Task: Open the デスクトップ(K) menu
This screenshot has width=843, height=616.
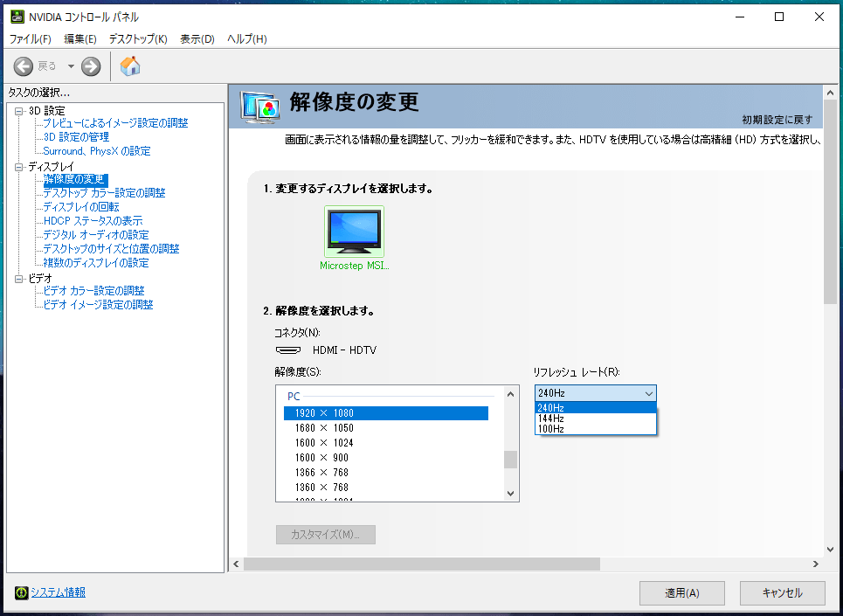Action: tap(138, 39)
